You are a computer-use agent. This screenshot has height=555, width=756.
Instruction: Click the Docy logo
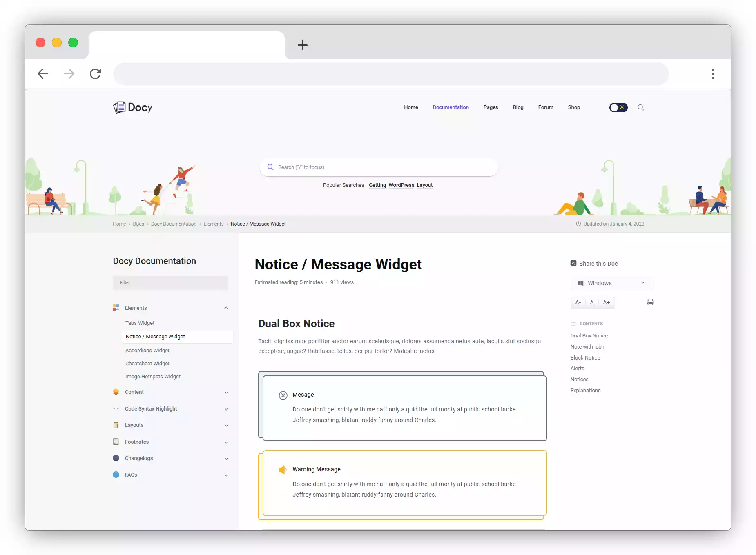(132, 107)
